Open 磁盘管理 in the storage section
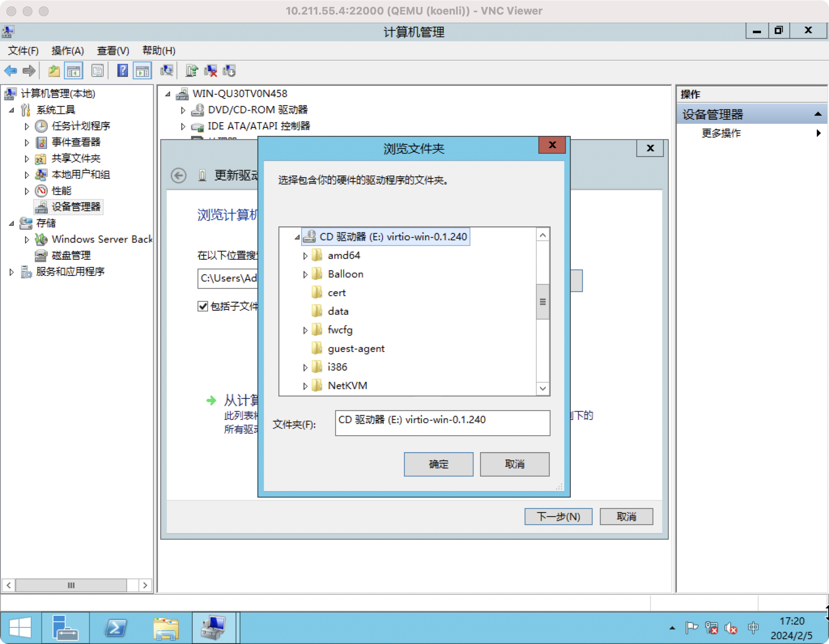This screenshot has height=644, width=829. point(71,255)
